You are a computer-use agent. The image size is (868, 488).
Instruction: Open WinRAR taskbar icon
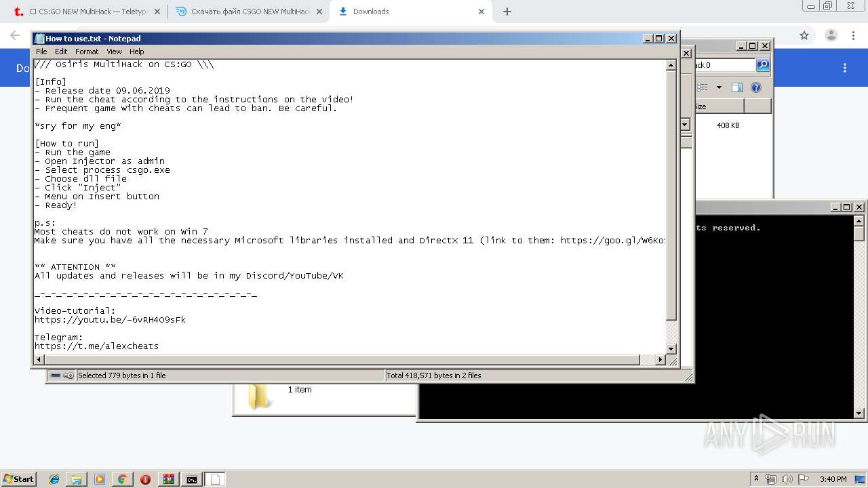click(169, 479)
